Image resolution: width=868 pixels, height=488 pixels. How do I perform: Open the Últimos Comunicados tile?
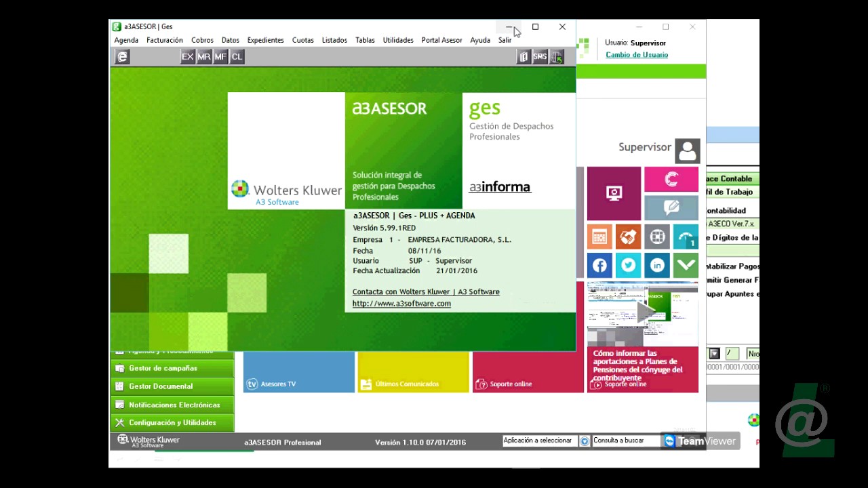[x=413, y=372]
